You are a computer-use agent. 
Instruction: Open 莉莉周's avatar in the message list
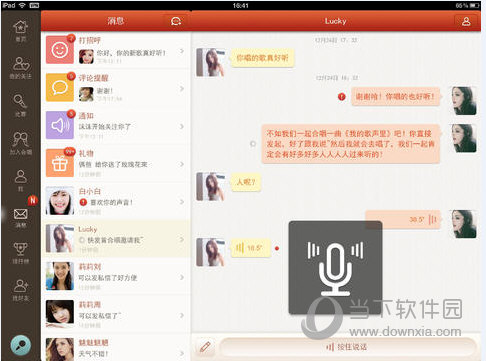click(x=60, y=314)
